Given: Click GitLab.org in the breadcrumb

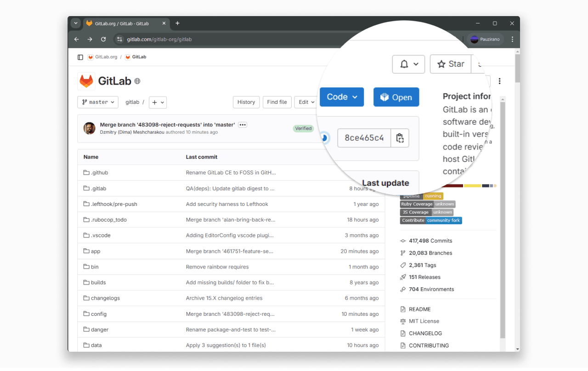Looking at the screenshot, I should [x=106, y=57].
